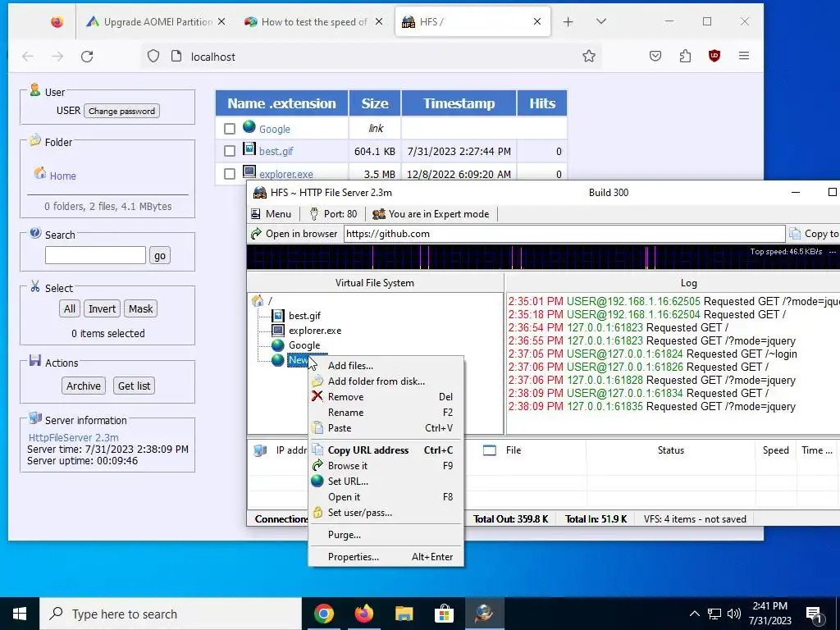Viewport: 840px width, 630px height.
Task: Close the HFS / browser tab
Action: point(536,21)
